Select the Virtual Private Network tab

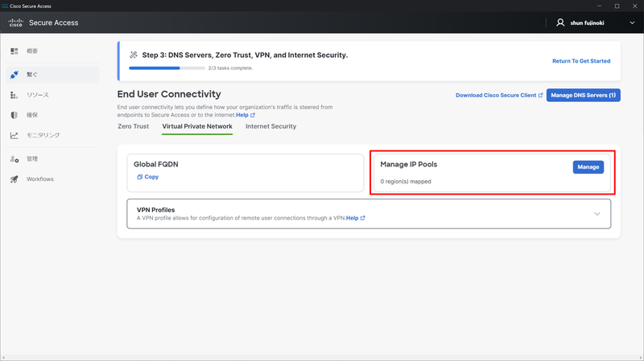(x=197, y=126)
